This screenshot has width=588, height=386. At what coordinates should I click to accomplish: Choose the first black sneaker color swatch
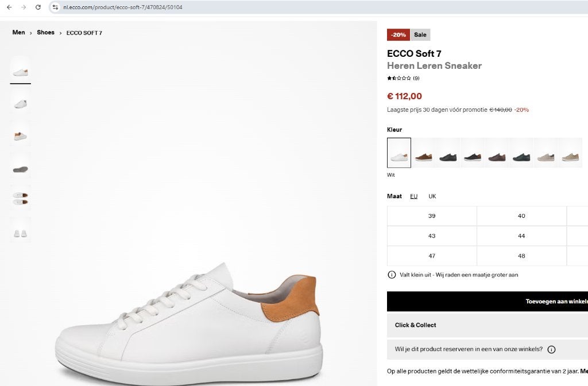point(448,153)
